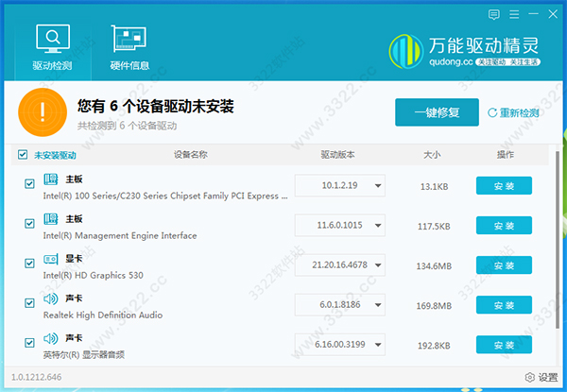Image resolution: width=567 pixels, height=392 pixels.
Task: Uncheck the Realtek High Definition Audio checkbox
Action: click(30, 303)
